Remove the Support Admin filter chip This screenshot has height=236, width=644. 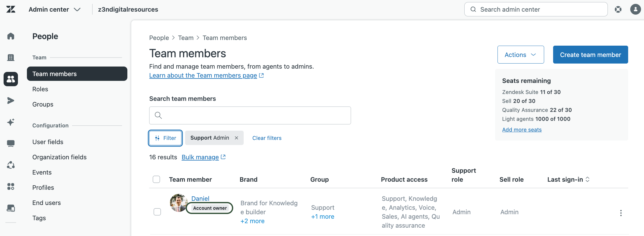(236, 138)
